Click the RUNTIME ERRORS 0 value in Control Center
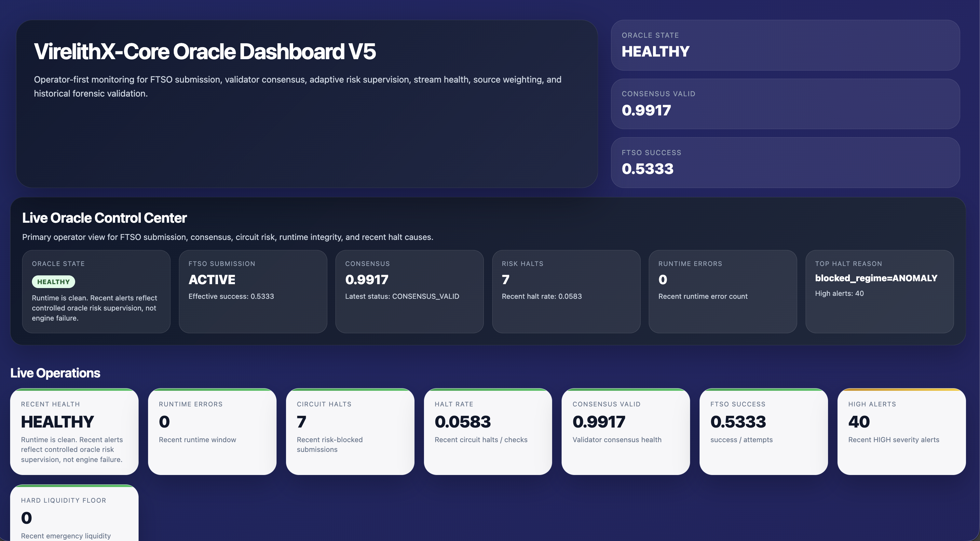Screen dimensions: 980x541 (663, 279)
